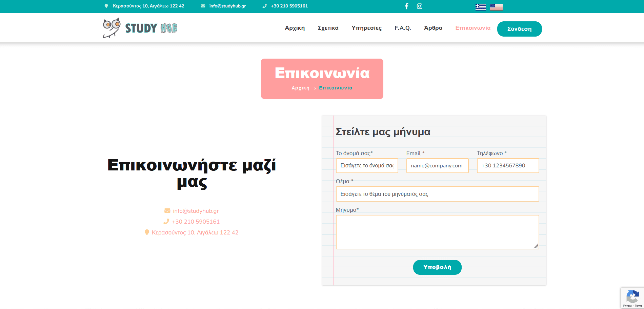
Task: Click the info@studyhub.gr link in top bar
Action: pyautogui.click(x=227, y=6)
